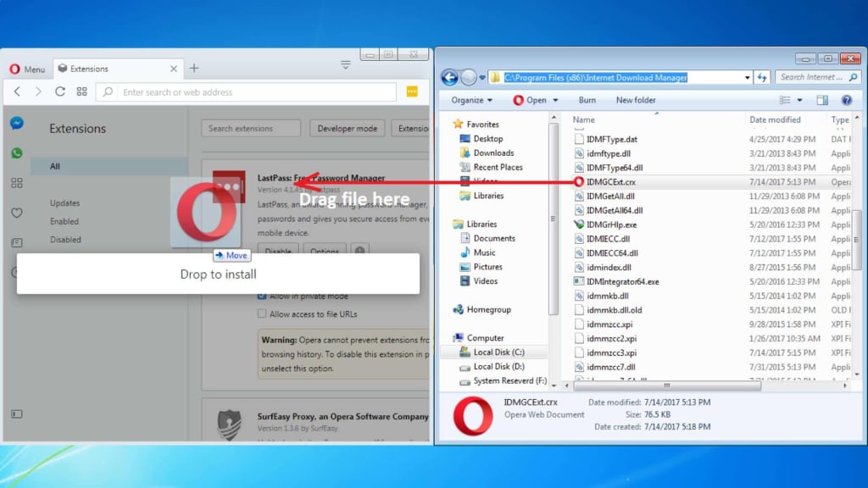Select Enabled extensions filter

(x=64, y=221)
